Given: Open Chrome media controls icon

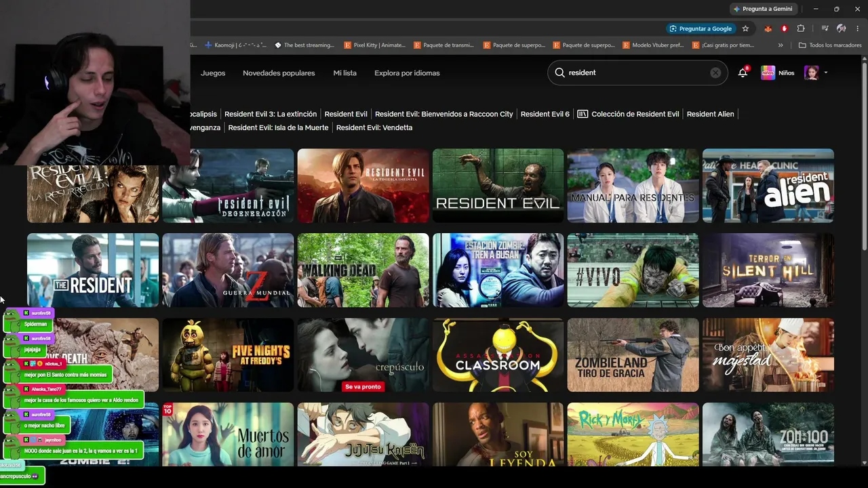Looking at the screenshot, I should [x=825, y=28].
